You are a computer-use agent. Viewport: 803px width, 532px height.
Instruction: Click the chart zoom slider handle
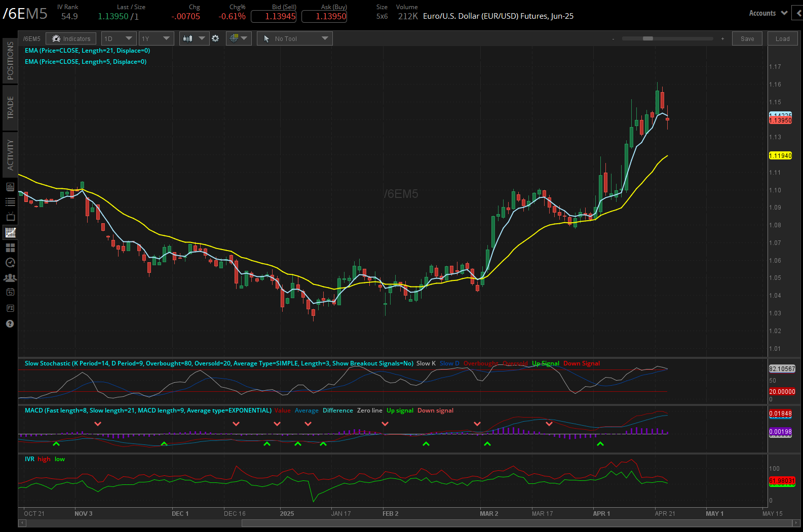647,38
